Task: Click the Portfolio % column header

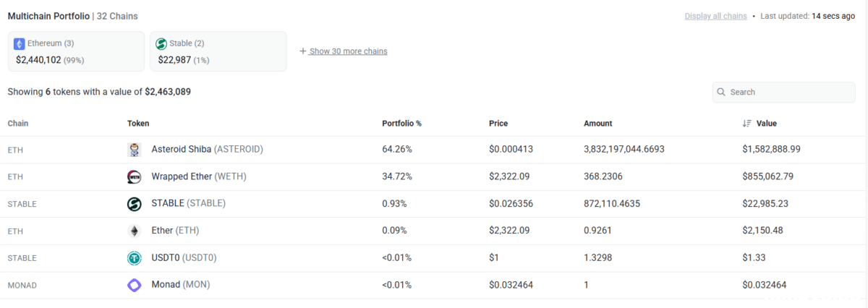Action: point(401,124)
